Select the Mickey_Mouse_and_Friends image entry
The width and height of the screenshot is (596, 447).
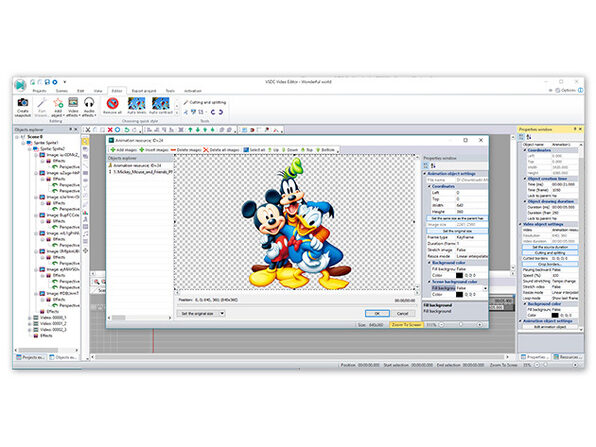point(141,172)
